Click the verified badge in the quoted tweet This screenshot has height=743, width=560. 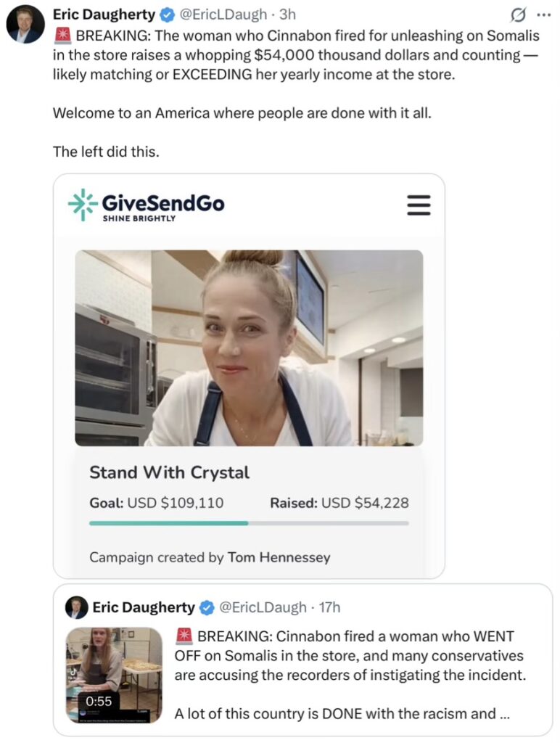207,607
